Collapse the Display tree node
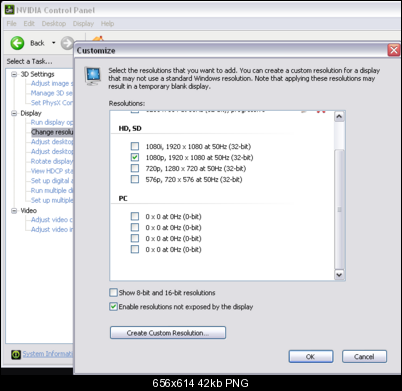Viewport: 402px width, 391px height. coord(14,113)
